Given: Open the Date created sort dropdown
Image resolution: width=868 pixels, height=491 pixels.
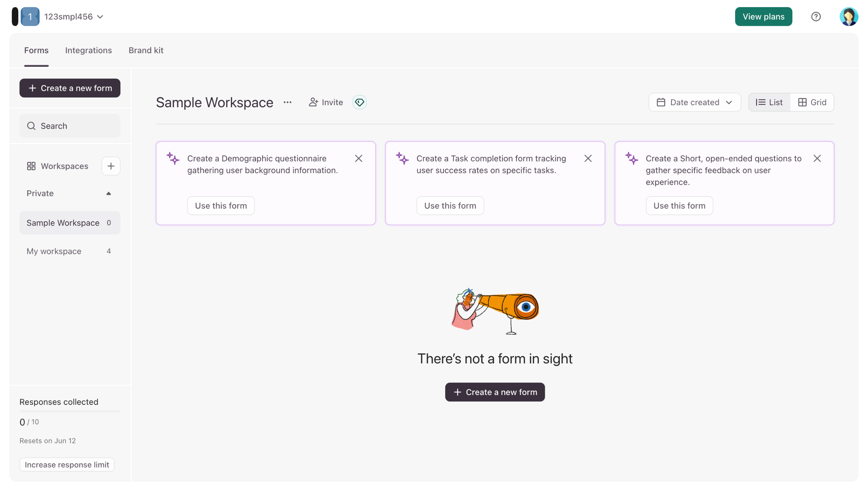Looking at the screenshot, I should pyautogui.click(x=694, y=102).
